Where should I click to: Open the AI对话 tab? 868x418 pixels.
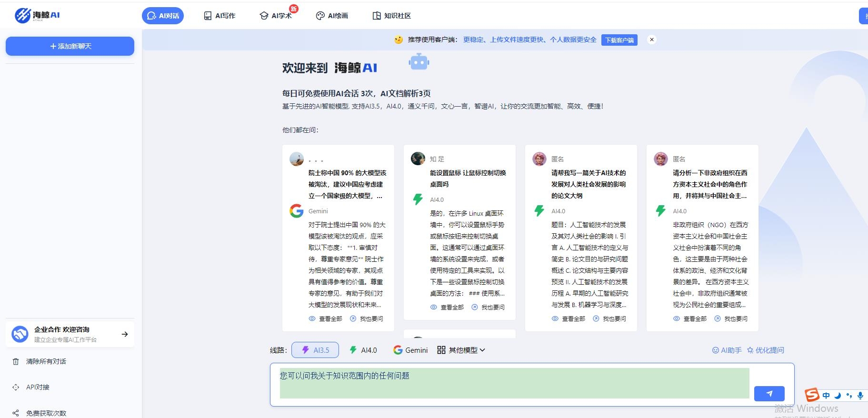point(163,16)
